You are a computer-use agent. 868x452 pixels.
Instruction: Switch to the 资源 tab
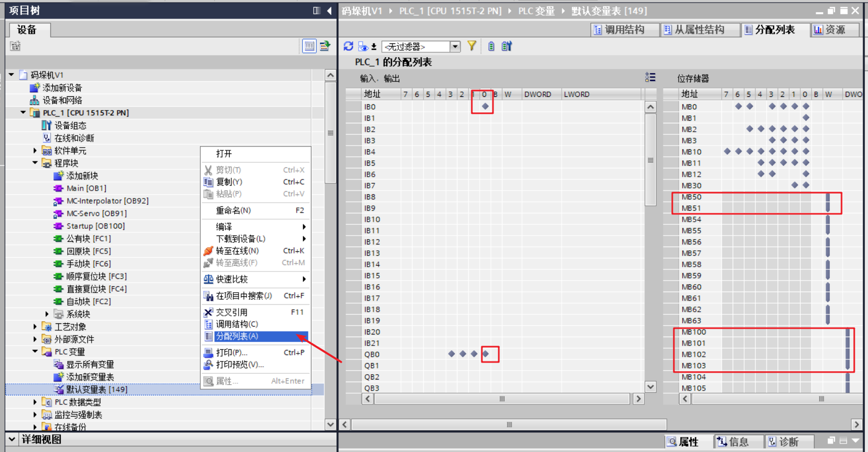835,30
